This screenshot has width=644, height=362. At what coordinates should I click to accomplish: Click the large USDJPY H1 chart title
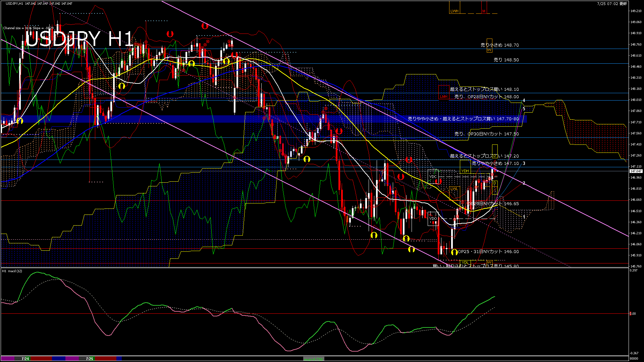[79, 39]
